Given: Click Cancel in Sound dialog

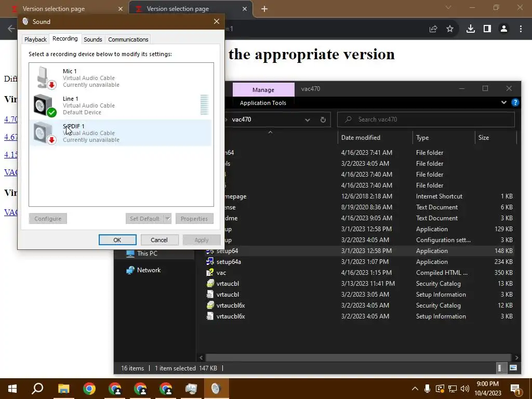Looking at the screenshot, I should [159, 240].
